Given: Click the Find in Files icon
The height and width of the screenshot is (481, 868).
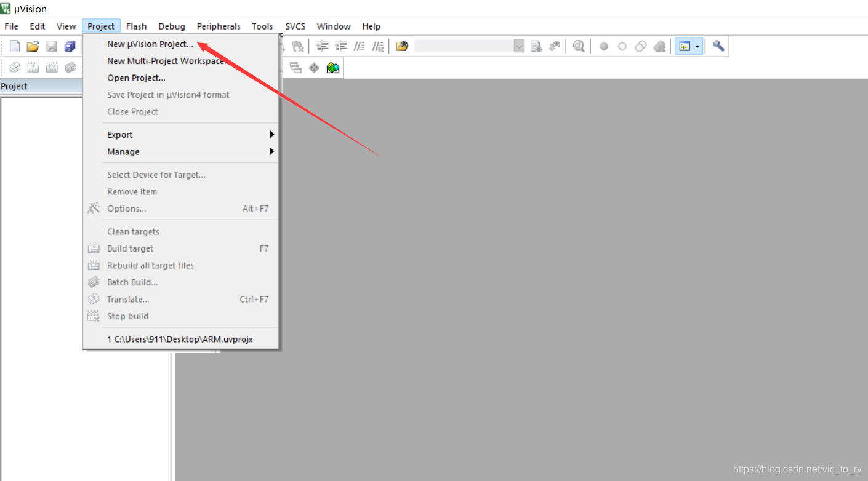Looking at the screenshot, I should pos(402,46).
